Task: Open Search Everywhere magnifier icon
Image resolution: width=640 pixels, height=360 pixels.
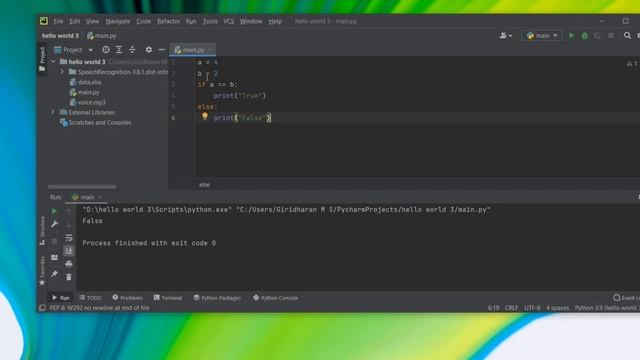Action: point(627,36)
